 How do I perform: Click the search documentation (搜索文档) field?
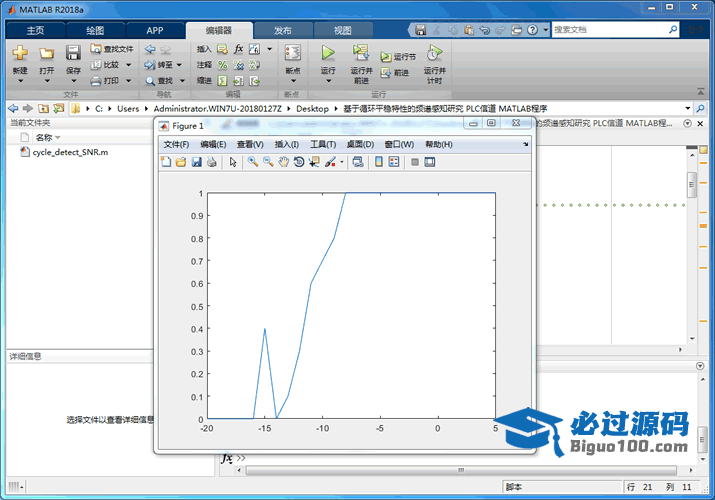(x=610, y=30)
